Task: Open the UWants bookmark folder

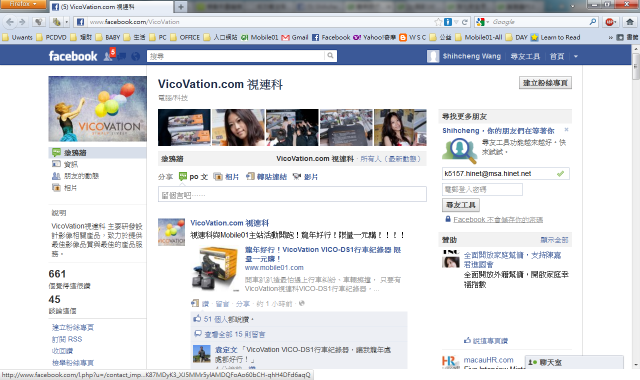Action: pos(18,38)
